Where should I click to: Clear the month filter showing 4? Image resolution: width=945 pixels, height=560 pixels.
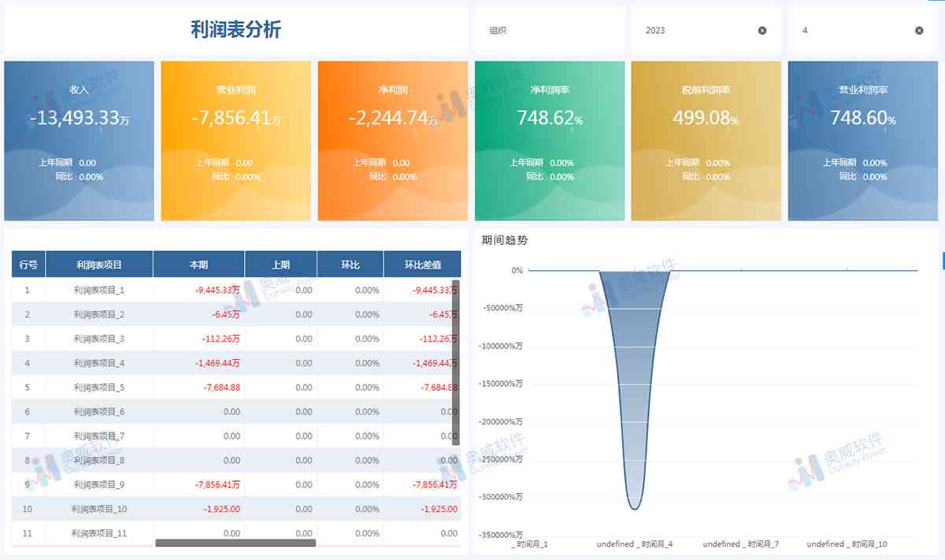[917, 30]
